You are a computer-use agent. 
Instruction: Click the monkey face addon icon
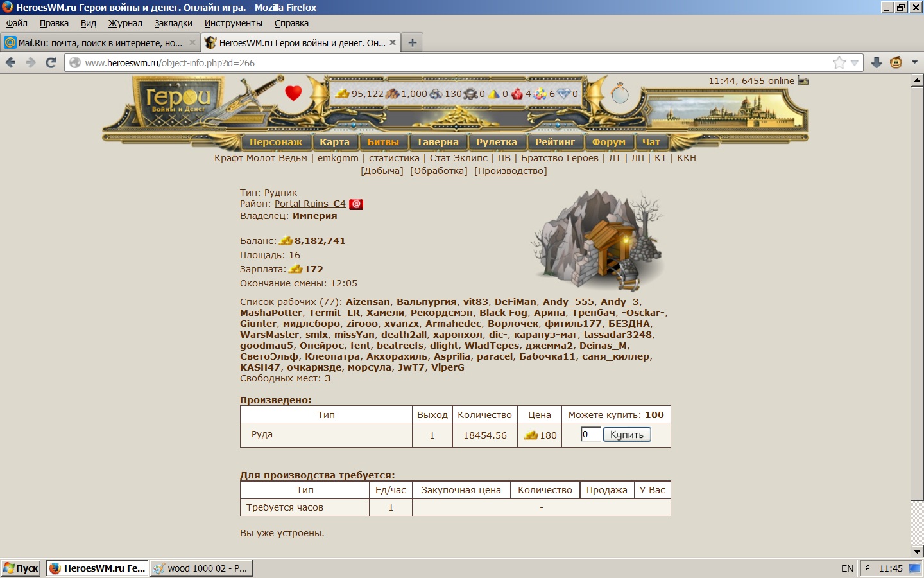896,62
